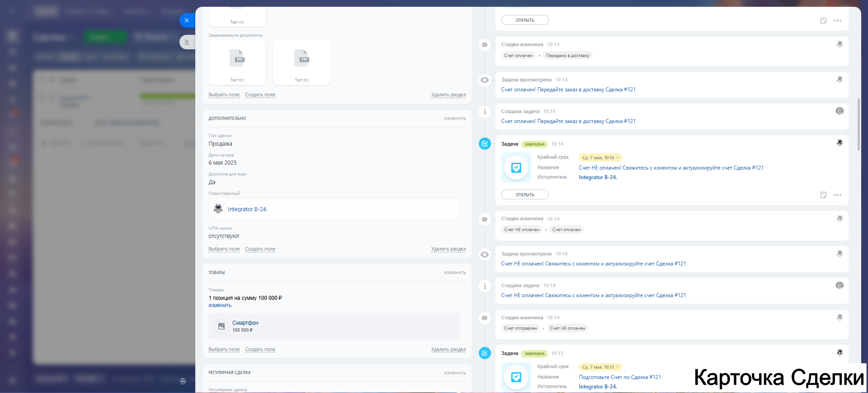Click the large checkbox tile in Счет НЕ оплачен task
This screenshot has height=393, width=868.
(x=516, y=168)
